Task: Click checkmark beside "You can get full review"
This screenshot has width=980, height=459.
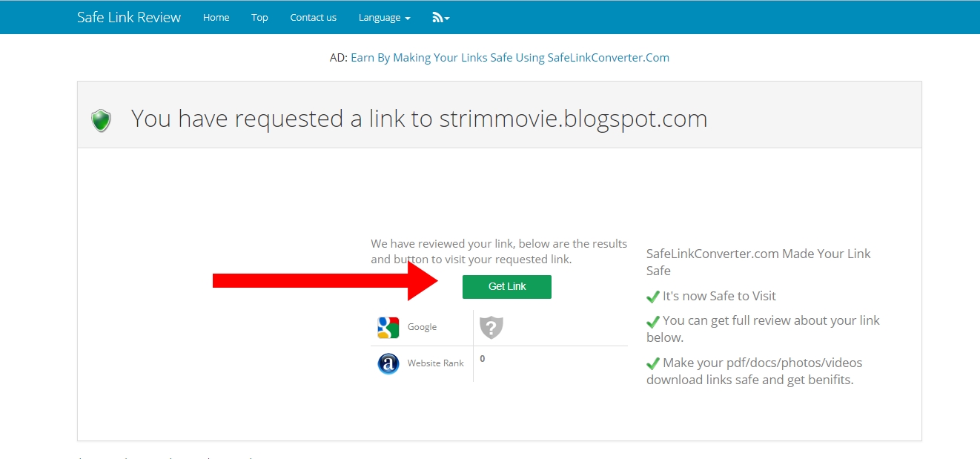Action: coord(652,321)
